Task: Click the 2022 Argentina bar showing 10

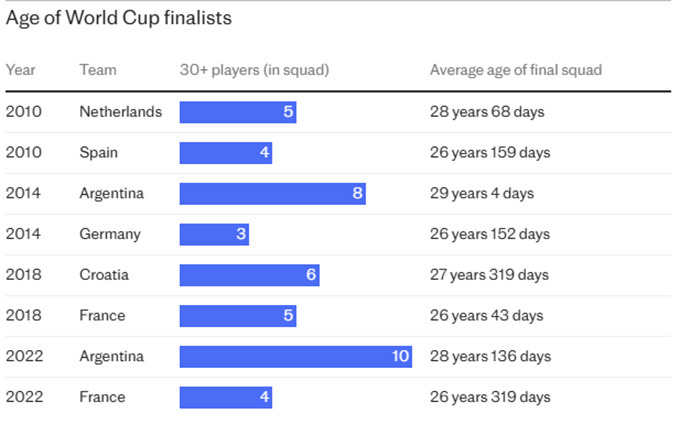Action: tap(296, 356)
